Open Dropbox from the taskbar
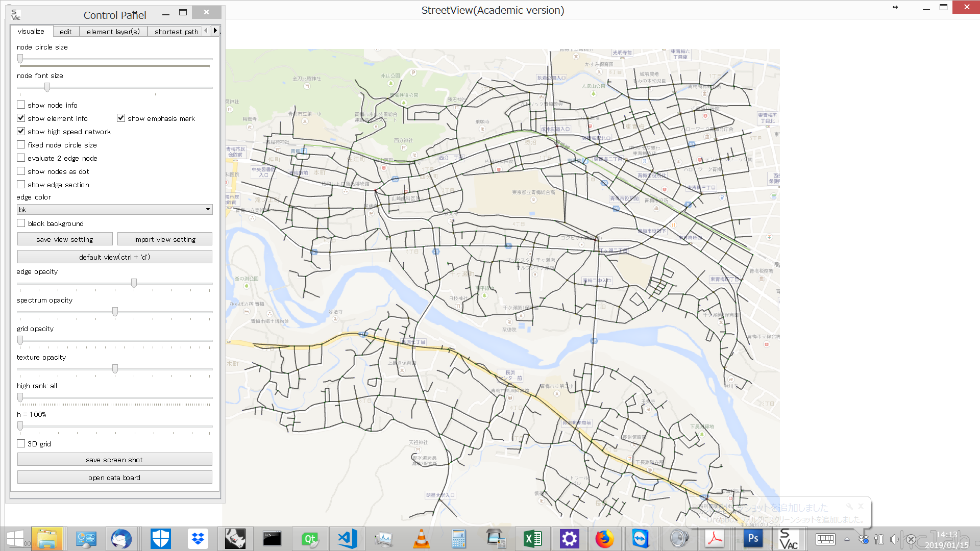980x551 pixels. click(x=198, y=539)
